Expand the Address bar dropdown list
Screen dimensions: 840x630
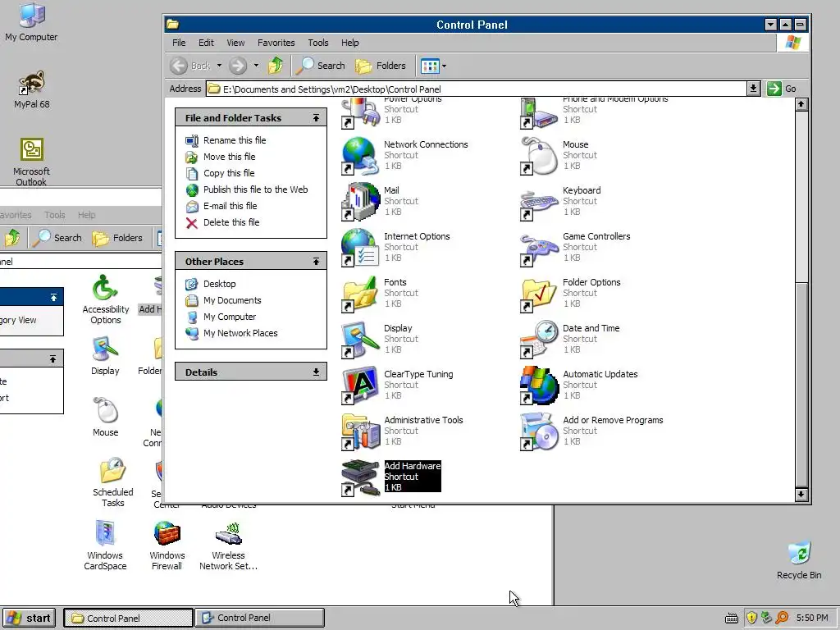pyautogui.click(x=753, y=89)
